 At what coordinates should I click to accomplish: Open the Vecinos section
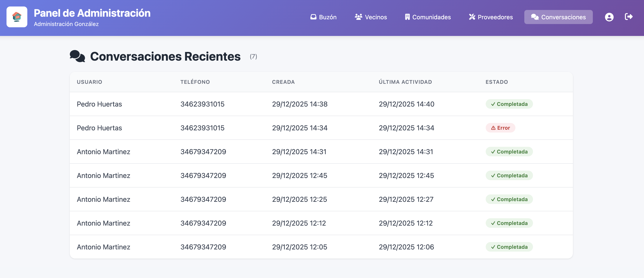371,17
